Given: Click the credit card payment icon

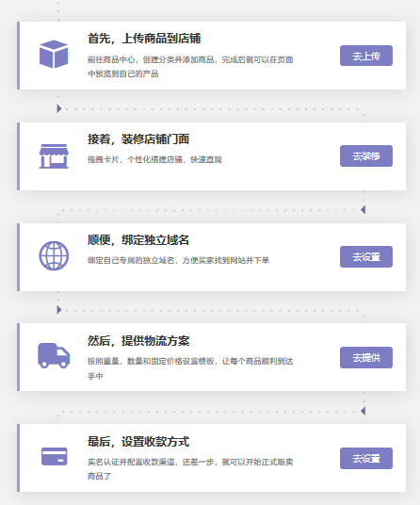Looking at the screenshot, I should point(54,456).
